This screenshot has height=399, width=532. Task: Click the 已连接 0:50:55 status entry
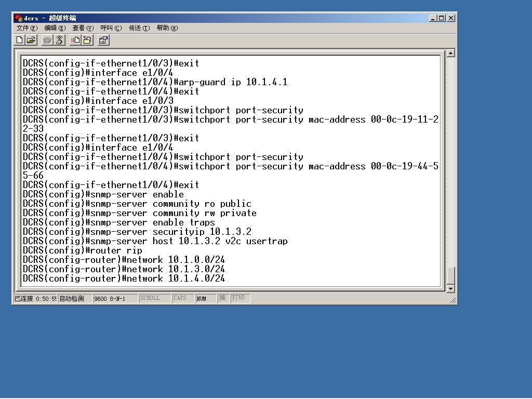[35, 299]
